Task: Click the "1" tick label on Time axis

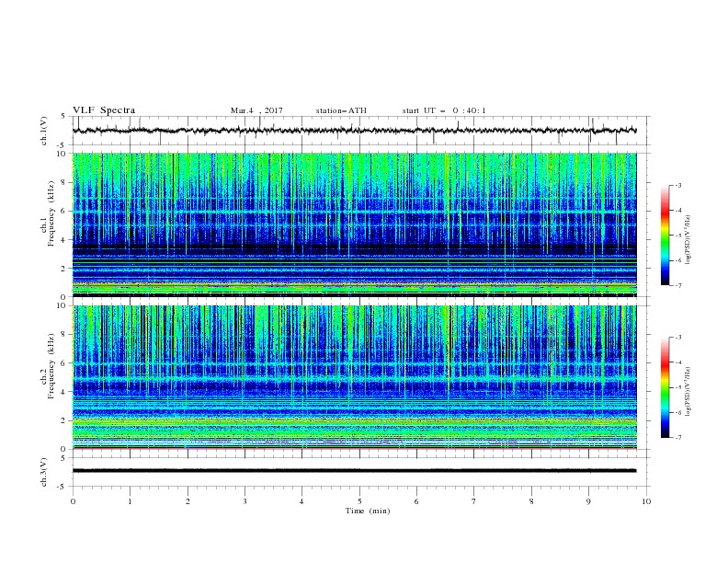Action: coord(130,501)
